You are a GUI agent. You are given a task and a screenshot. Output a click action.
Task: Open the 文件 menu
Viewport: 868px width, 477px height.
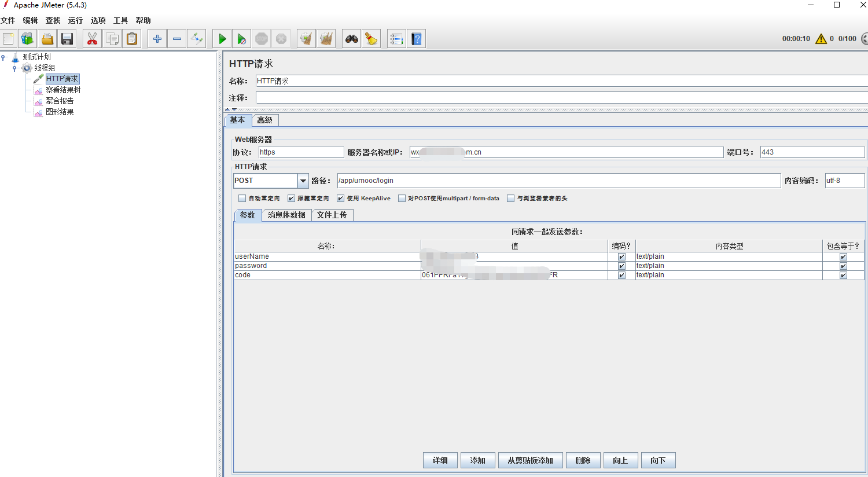[8, 20]
